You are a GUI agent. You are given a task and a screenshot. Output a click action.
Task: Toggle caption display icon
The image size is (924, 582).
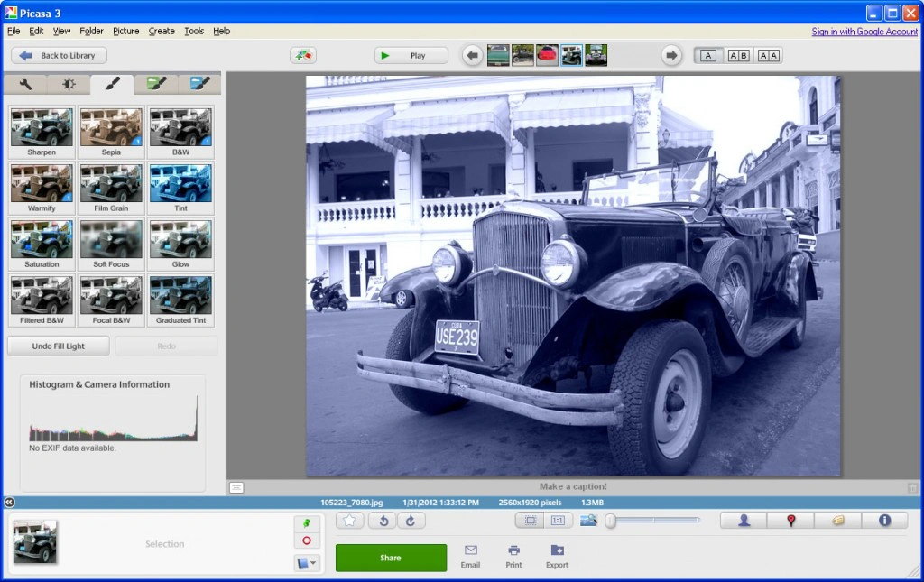coord(236,487)
